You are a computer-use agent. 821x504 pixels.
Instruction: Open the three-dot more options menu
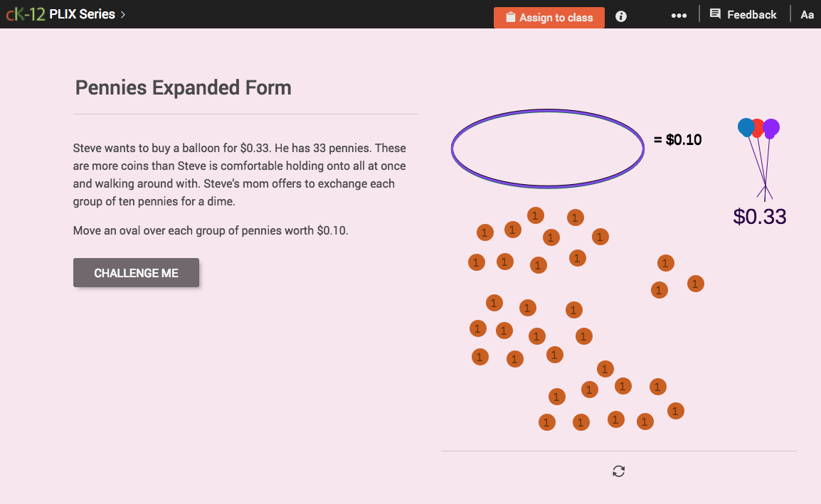click(x=679, y=14)
